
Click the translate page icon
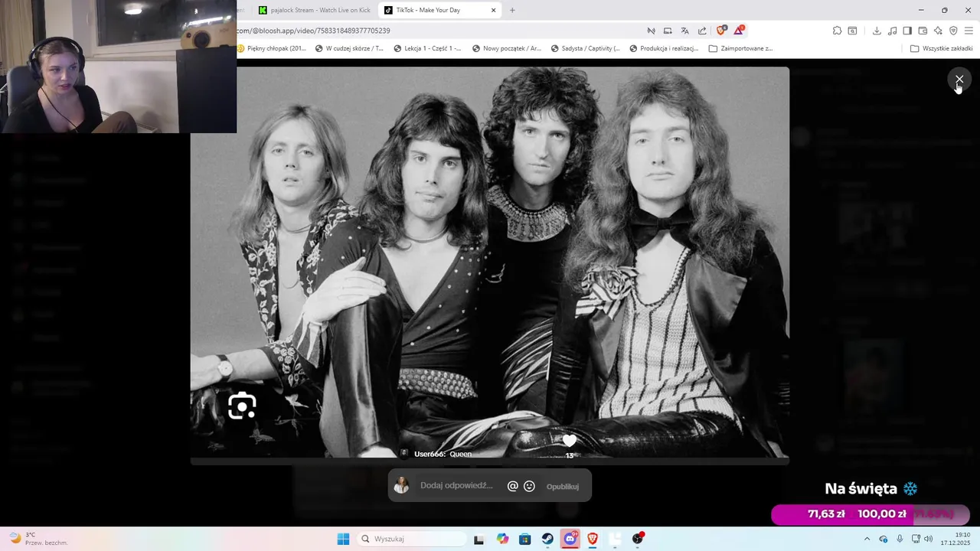tap(685, 31)
